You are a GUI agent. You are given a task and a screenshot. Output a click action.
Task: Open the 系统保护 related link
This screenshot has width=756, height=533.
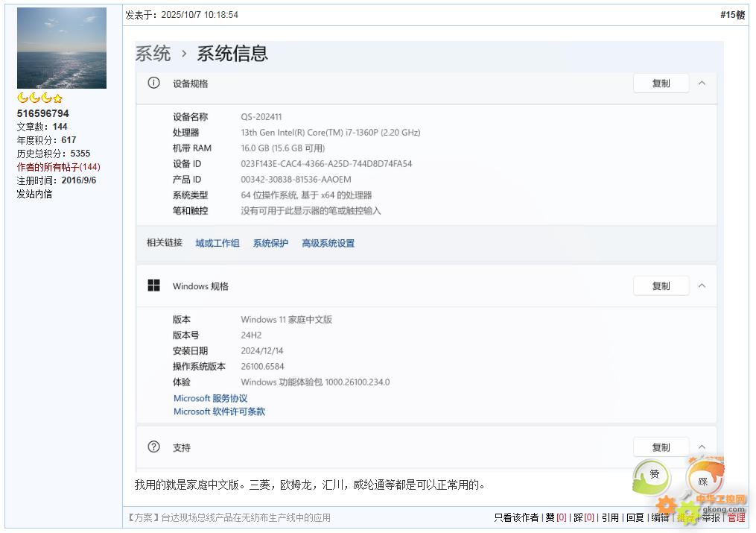coord(270,243)
